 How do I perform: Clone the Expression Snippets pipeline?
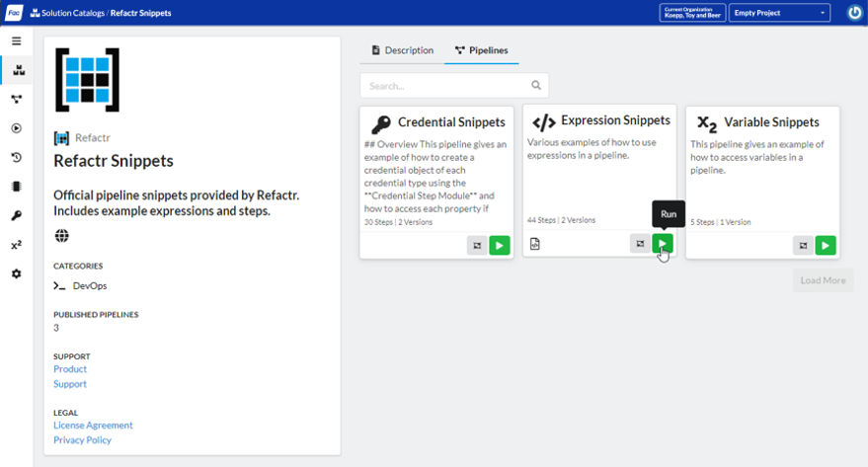point(640,243)
